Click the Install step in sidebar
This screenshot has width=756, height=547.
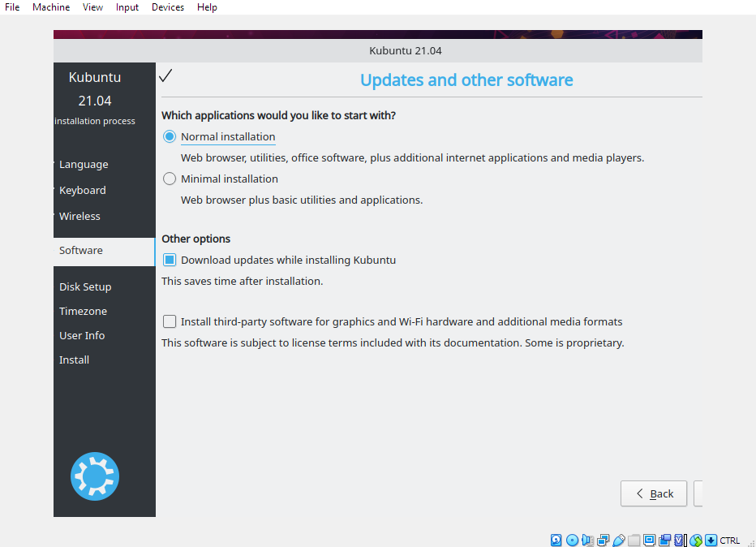75,360
